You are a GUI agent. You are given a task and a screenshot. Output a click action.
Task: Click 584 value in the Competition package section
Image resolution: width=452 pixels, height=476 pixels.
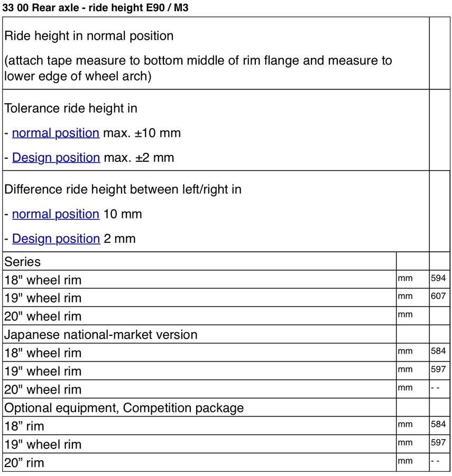[x=438, y=424]
